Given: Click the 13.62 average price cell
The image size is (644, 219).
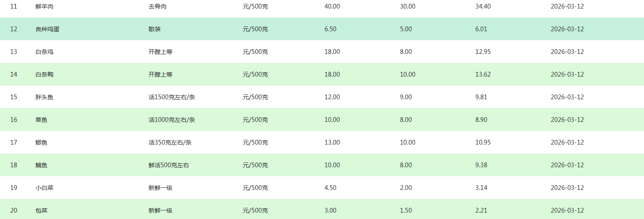Looking at the screenshot, I should (483, 74).
